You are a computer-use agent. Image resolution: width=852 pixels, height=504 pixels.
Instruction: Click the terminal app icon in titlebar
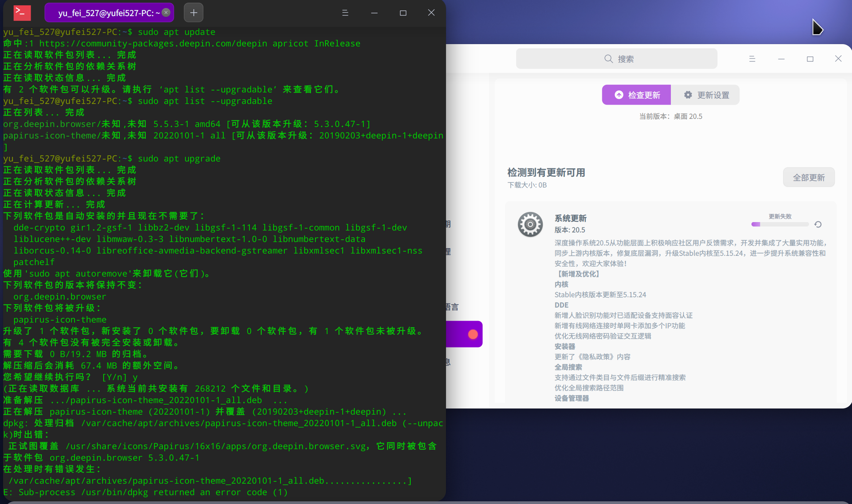point(22,13)
